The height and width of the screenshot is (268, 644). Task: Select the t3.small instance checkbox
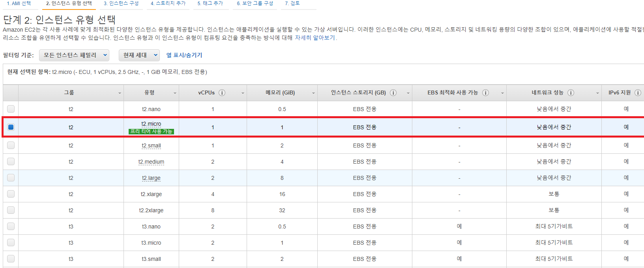(11, 259)
